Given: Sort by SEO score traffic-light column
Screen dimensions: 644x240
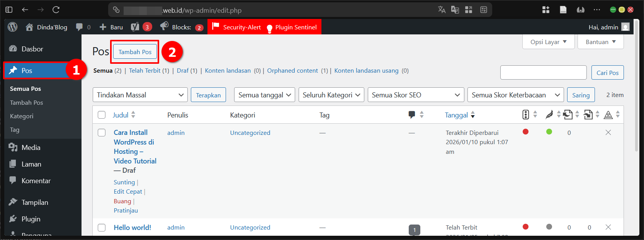Looking at the screenshot, I should (x=529, y=114).
